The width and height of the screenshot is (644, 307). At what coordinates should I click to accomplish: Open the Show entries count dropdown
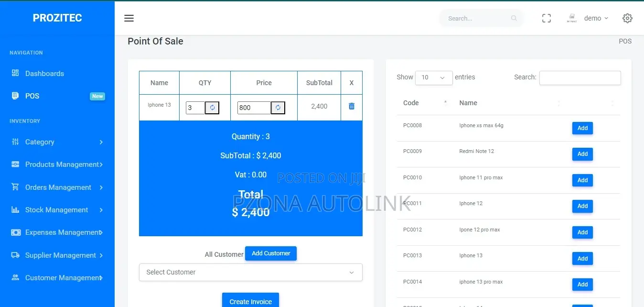click(434, 77)
